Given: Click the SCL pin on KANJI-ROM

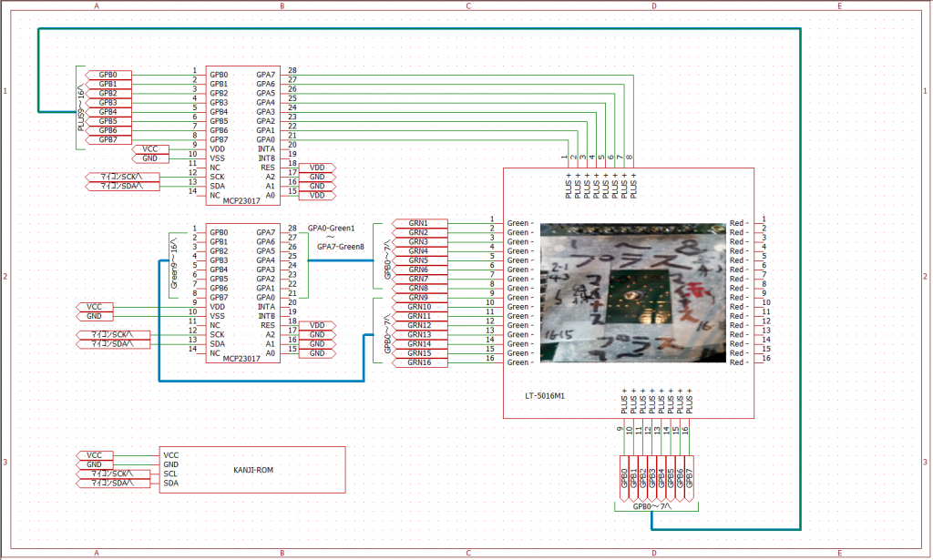Looking at the screenshot, I should pyautogui.click(x=170, y=473).
